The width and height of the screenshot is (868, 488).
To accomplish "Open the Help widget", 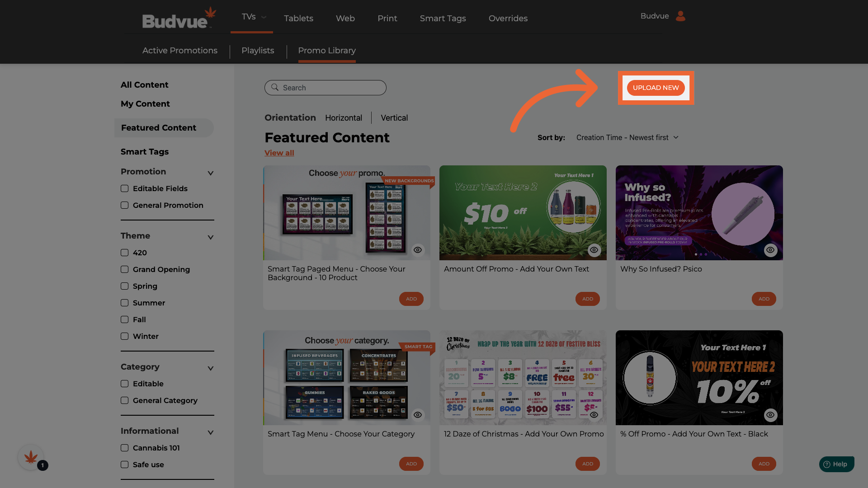I will pyautogui.click(x=836, y=464).
